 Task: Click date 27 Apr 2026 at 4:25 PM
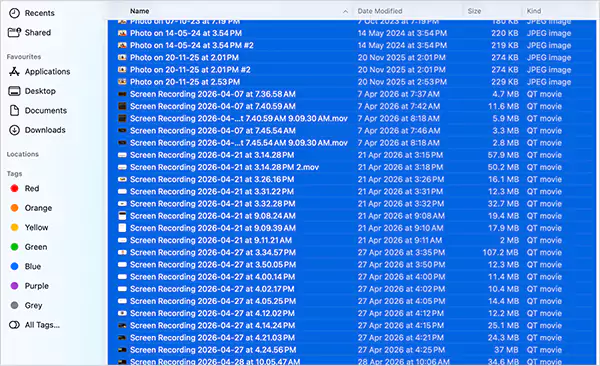tap(401, 350)
